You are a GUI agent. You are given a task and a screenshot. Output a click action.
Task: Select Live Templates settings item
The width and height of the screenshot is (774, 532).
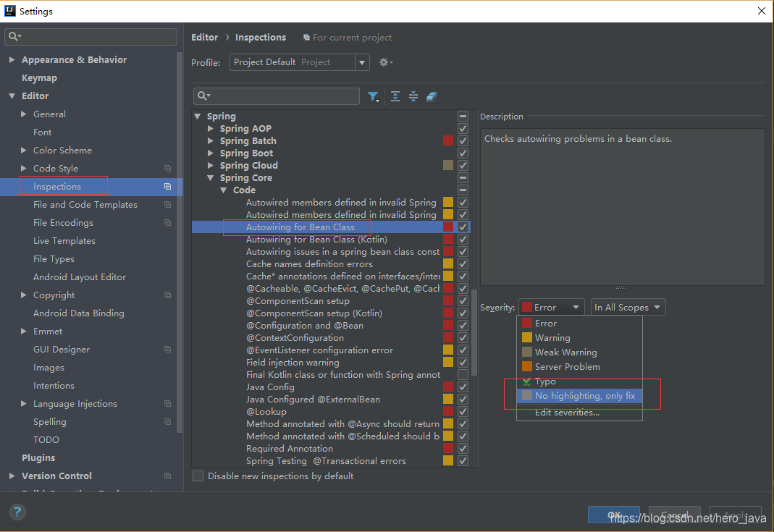click(x=64, y=241)
